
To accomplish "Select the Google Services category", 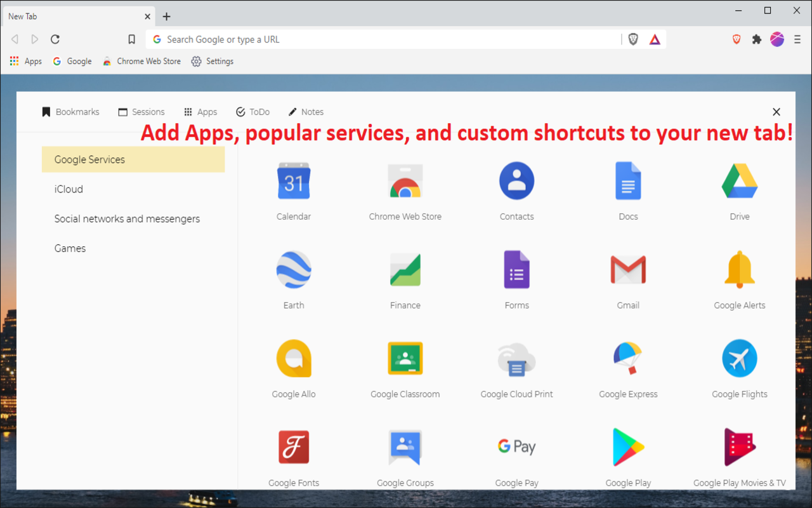I will point(133,159).
